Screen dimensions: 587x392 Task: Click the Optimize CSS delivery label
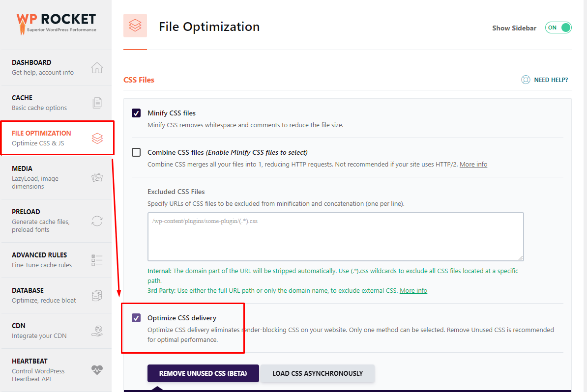tap(182, 318)
